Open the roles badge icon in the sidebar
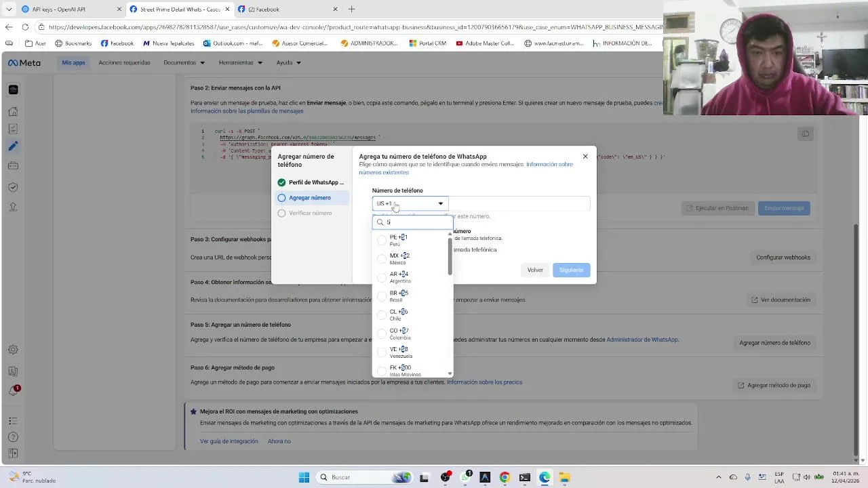 pyautogui.click(x=13, y=371)
